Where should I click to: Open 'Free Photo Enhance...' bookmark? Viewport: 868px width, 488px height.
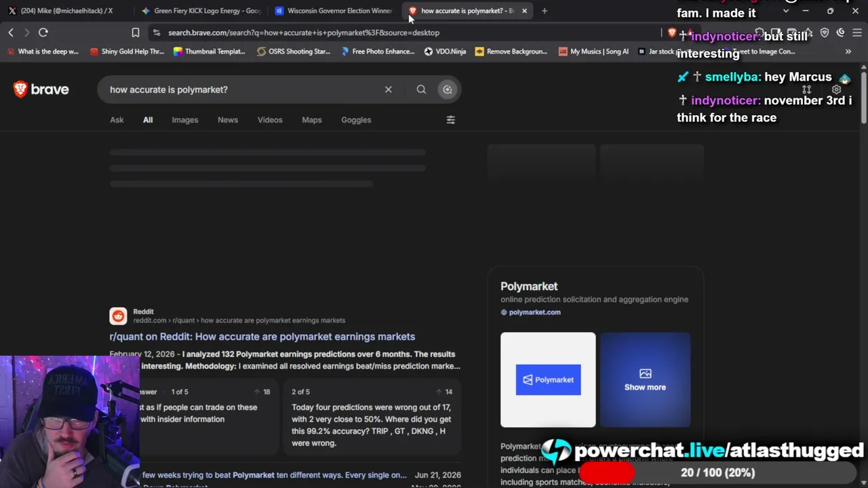378,52
